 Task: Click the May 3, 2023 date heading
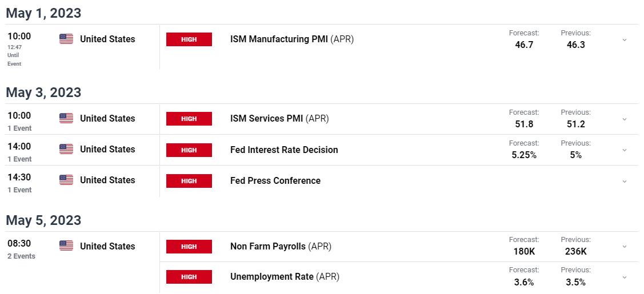(44, 92)
